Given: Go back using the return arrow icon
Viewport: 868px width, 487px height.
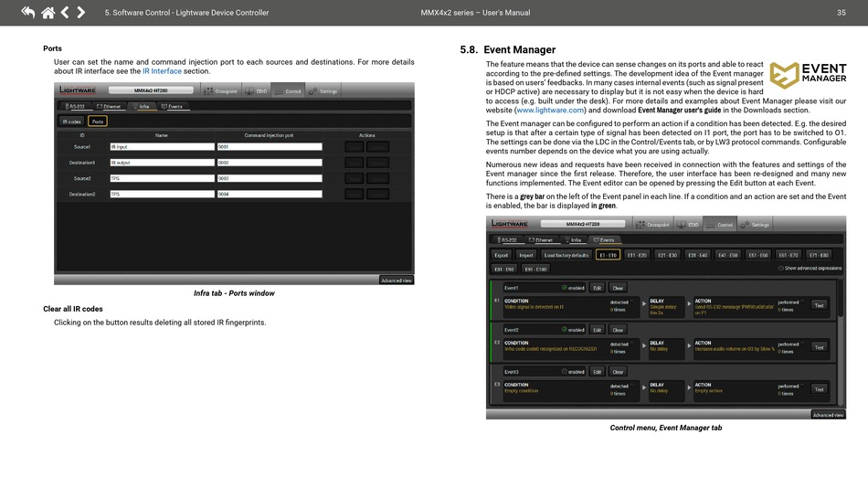Looking at the screenshot, I should pos(27,12).
